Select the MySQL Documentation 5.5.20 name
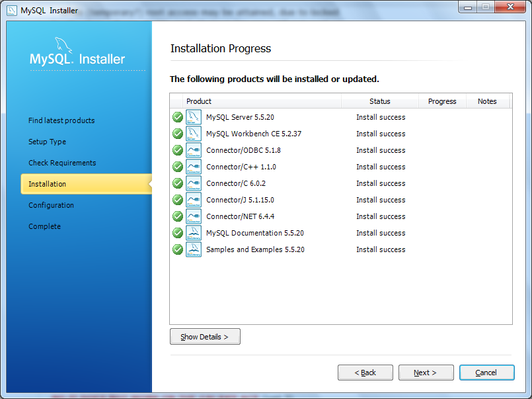This screenshot has height=399, width=532. (255, 233)
